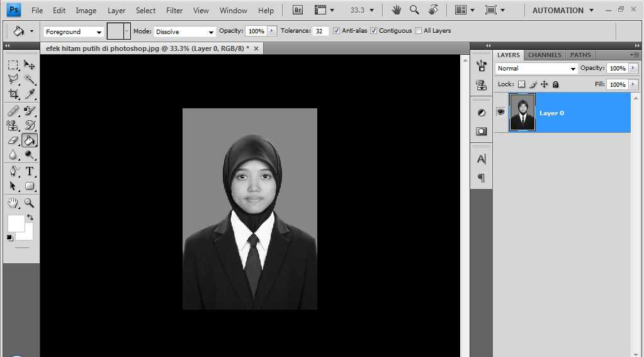Launch Bridge from the Br icon
This screenshot has height=357, width=644.
point(298,10)
